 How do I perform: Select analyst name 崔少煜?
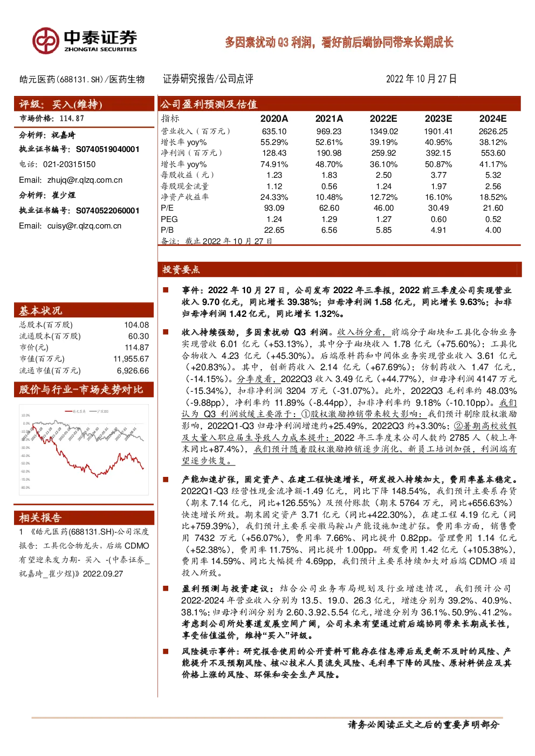tap(64, 195)
